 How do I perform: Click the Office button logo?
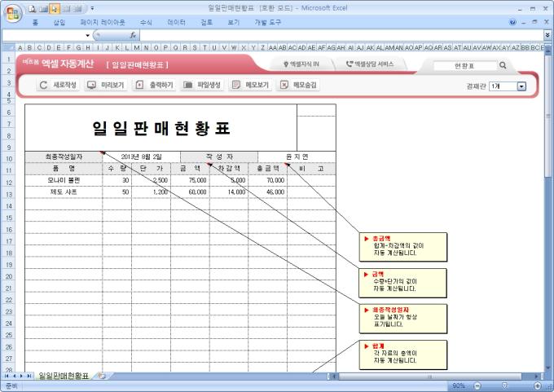(x=13, y=14)
